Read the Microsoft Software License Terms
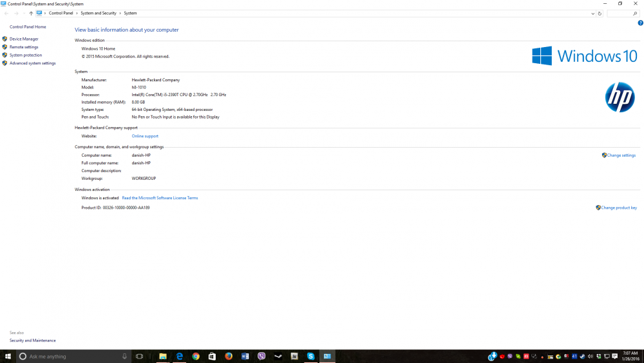The height and width of the screenshot is (363, 644). click(160, 198)
